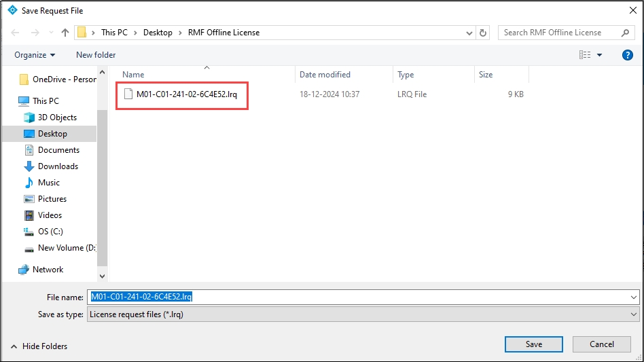
Task: Open the Save as type dropdown
Action: [x=363, y=314]
